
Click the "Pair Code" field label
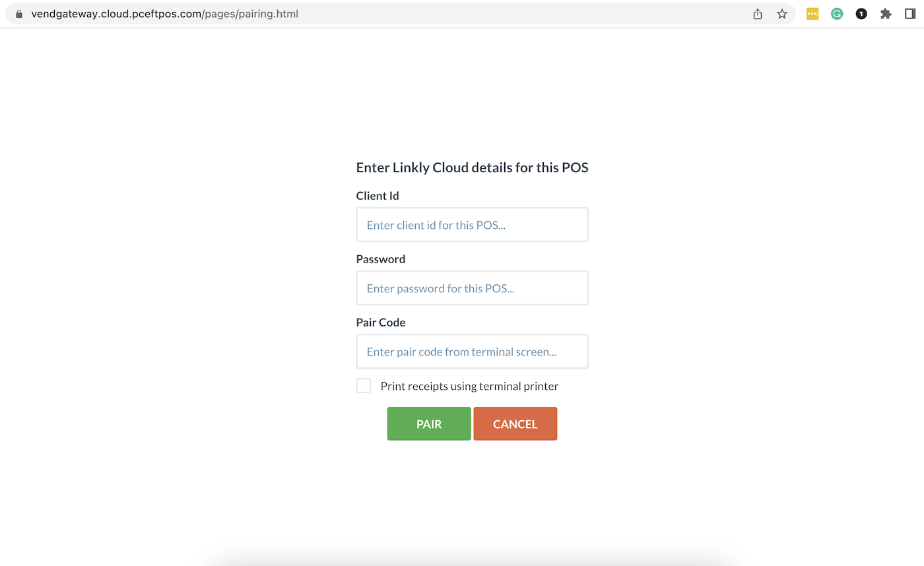(x=381, y=323)
